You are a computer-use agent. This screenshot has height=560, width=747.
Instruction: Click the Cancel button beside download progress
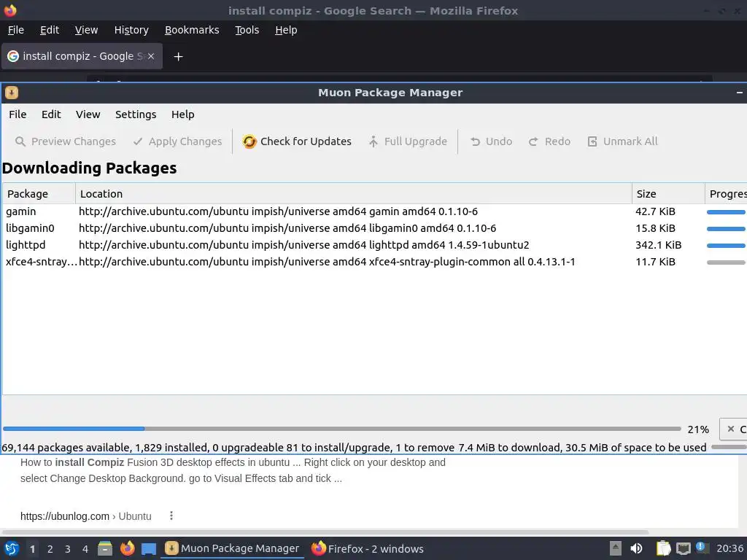[733, 429]
